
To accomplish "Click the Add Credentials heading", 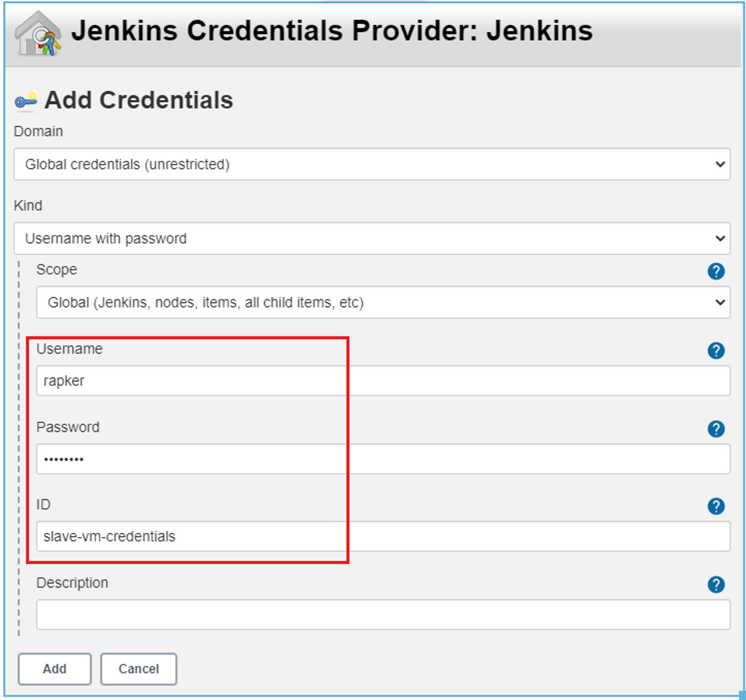I will [139, 100].
